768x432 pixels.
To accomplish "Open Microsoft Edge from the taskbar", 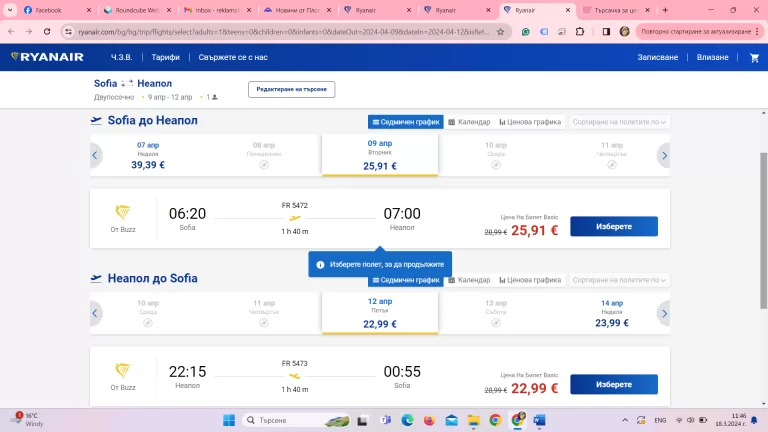I will pyautogui.click(x=407, y=420).
